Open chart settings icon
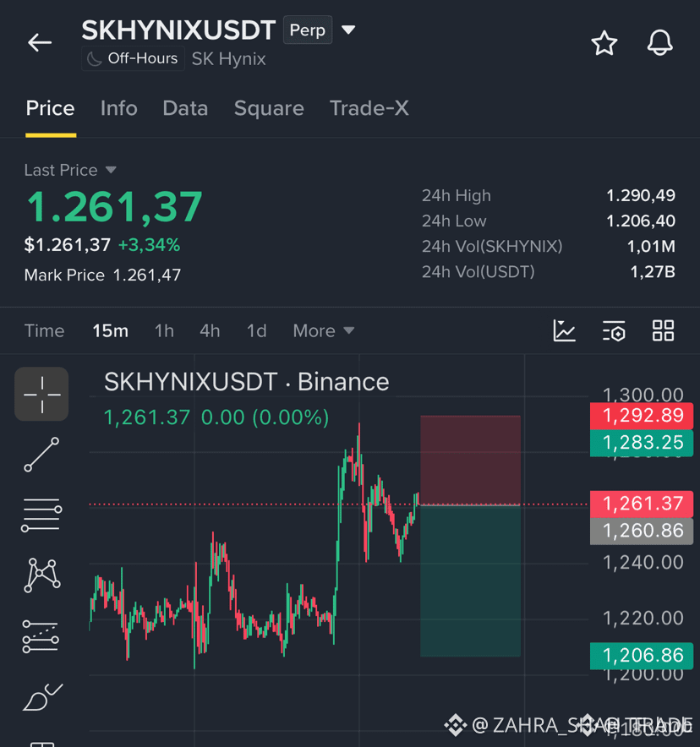 click(x=614, y=330)
